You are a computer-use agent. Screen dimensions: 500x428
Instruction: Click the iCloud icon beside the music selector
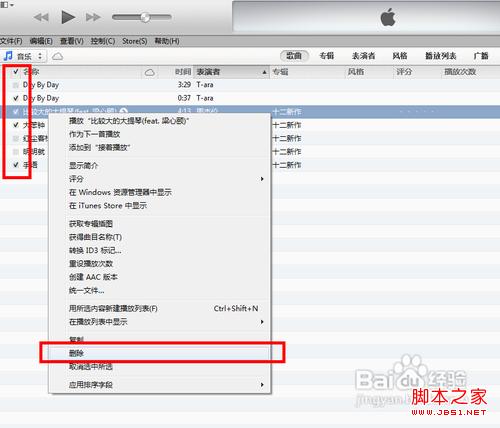[x=57, y=56]
